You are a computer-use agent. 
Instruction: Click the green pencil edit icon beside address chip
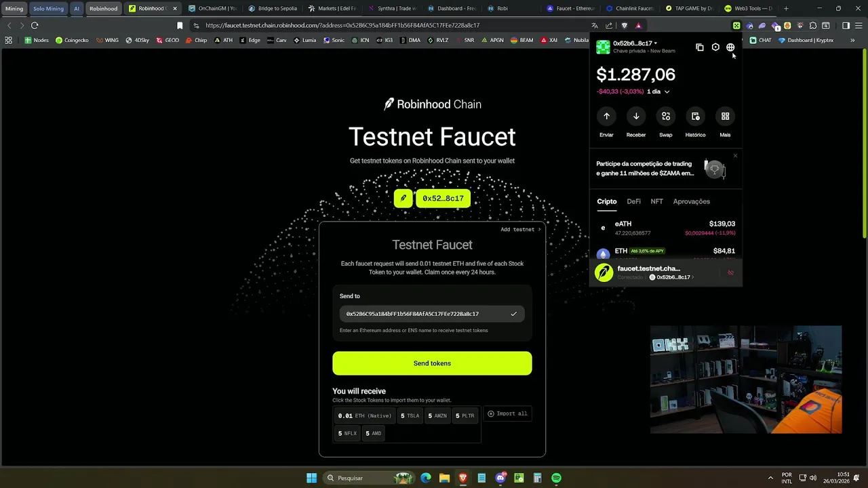[x=403, y=198]
